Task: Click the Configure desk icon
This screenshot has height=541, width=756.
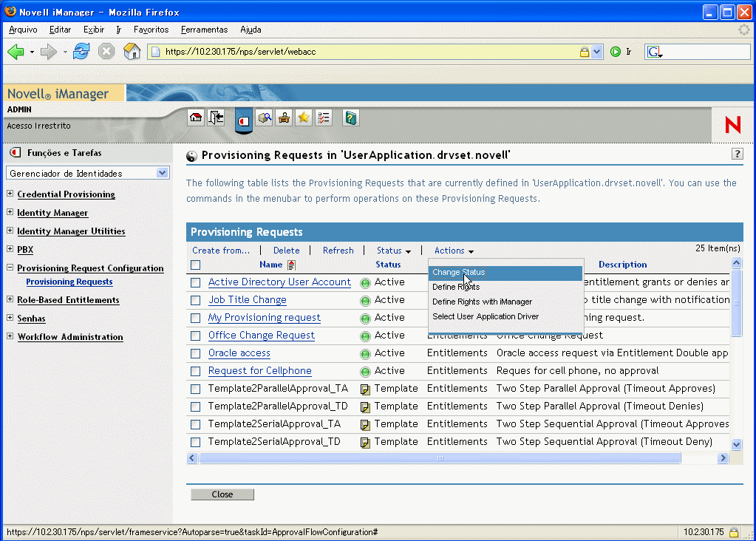Action: coord(284,118)
